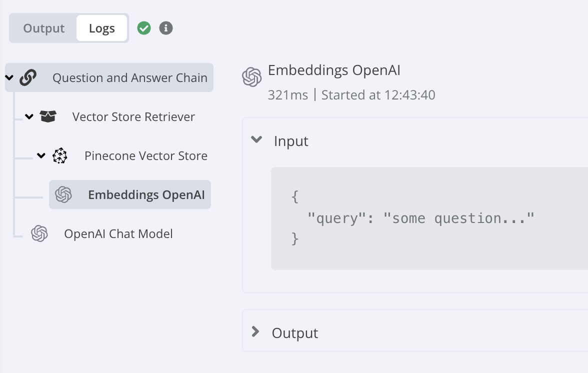Click the Embeddings OpenAI detail heading
Screen dimensions: 588x373
coord(334,70)
